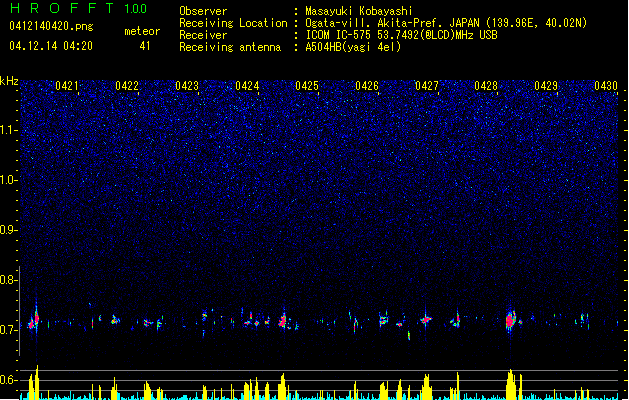This screenshot has height=400, width=629.
Task: Click the 0426 time marker
Action: pos(367,86)
